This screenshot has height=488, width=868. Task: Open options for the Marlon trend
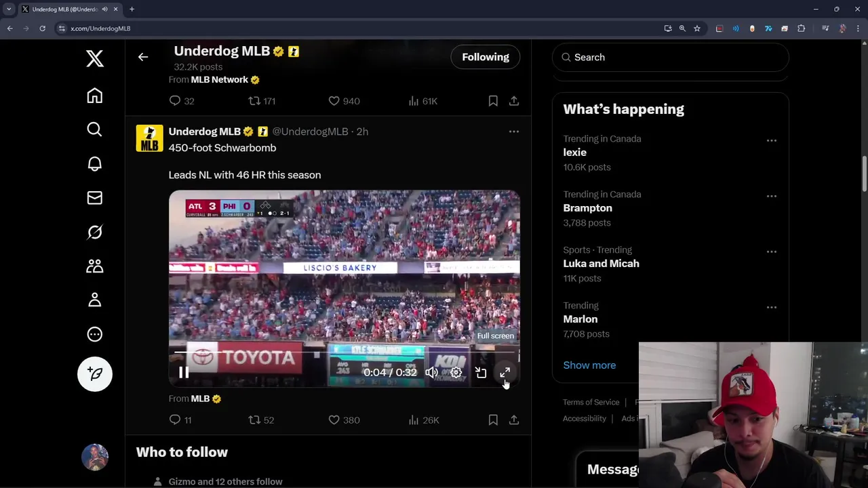[x=772, y=307]
